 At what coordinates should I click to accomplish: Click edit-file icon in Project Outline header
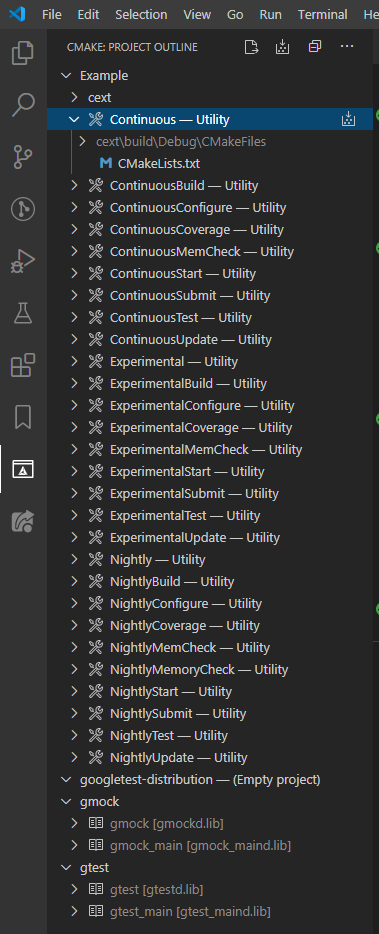(x=251, y=47)
